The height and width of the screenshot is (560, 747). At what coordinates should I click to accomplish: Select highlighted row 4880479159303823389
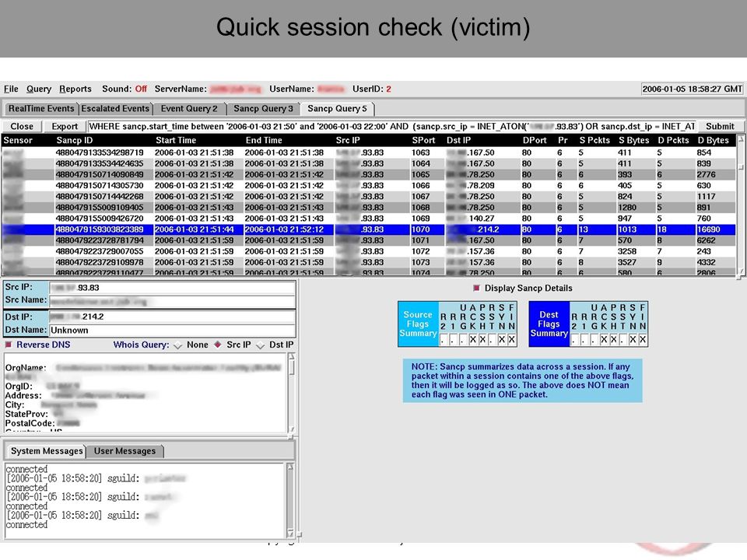[x=368, y=229]
